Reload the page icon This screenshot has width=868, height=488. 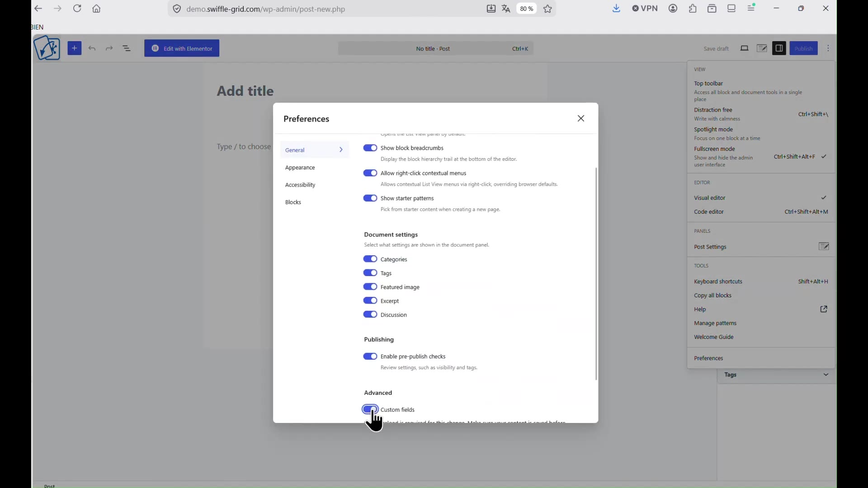77,9
